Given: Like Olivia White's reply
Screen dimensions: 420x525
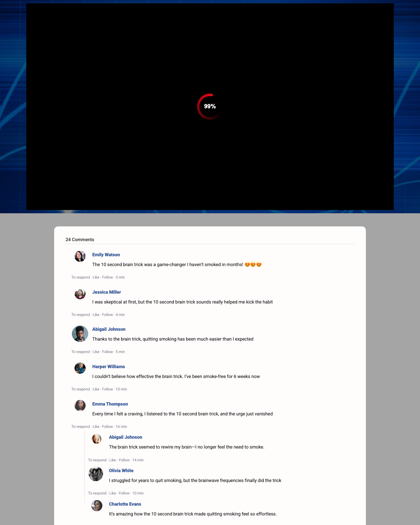Looking at the screenshot, I should click(113, 493).
